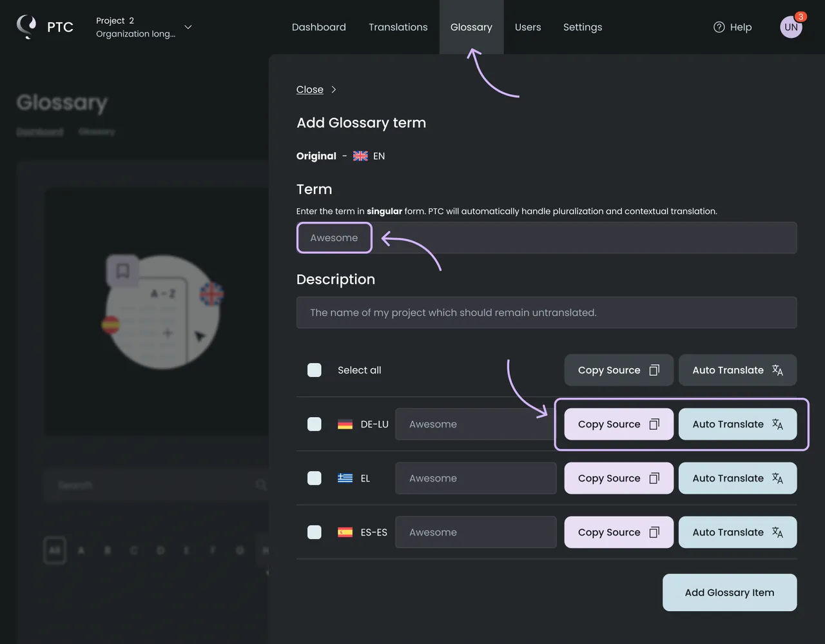Click the PTC logo icon

pyautogui.click(x=26, y=26)
